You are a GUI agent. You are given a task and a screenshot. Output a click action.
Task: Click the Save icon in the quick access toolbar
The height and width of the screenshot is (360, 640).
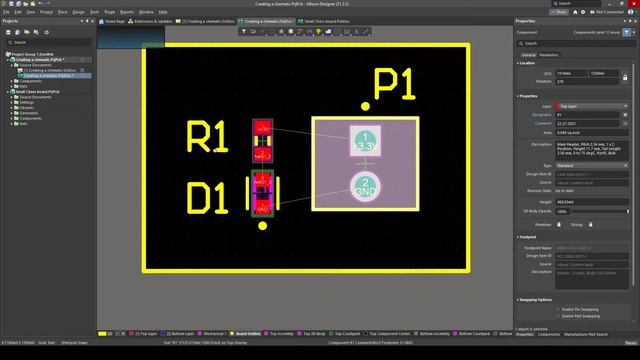click(11, 4)
